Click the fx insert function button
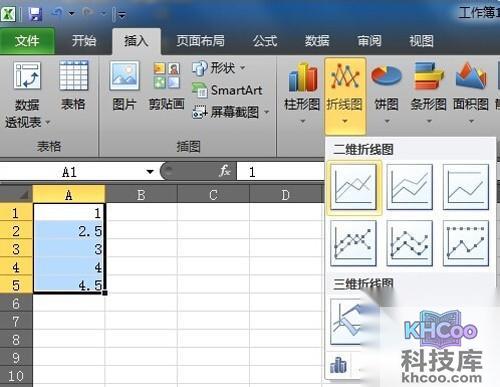The image size is (500, 387). coord(225,171)
